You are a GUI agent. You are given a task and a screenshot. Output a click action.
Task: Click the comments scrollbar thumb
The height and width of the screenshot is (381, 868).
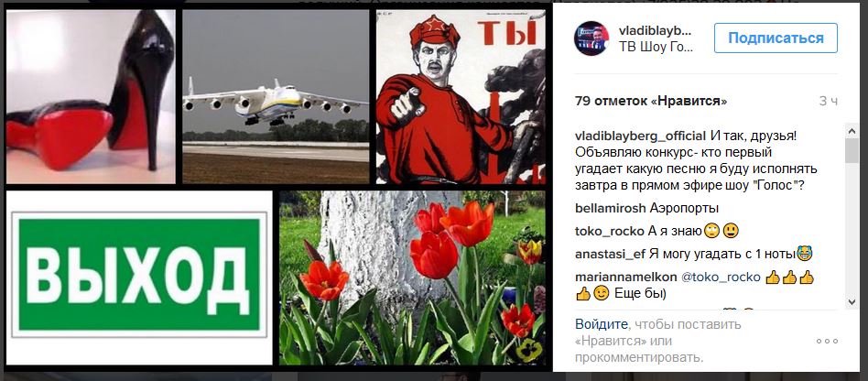click(x=852, y=150)
